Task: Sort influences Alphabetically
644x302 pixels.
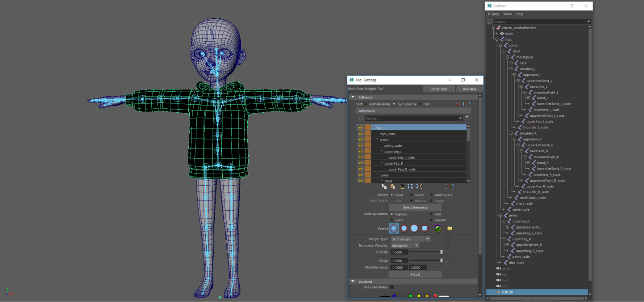Action: pos(366,104)
